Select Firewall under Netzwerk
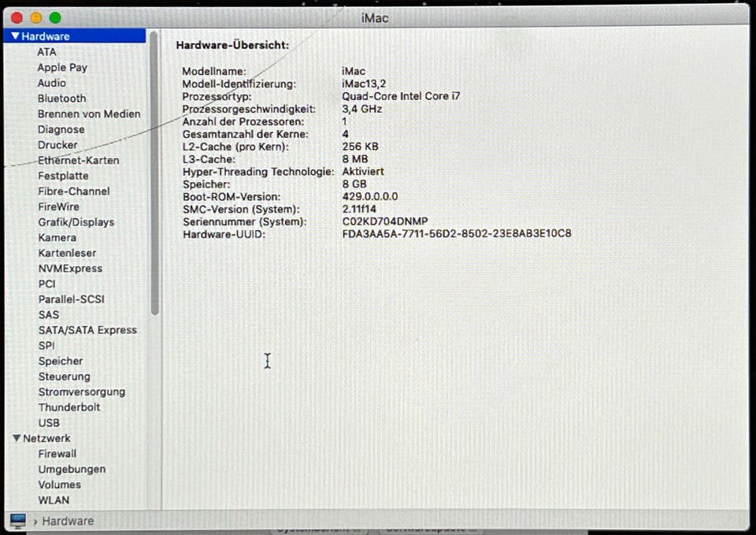This screenshot has width=756, height=535. pos(57,454)
